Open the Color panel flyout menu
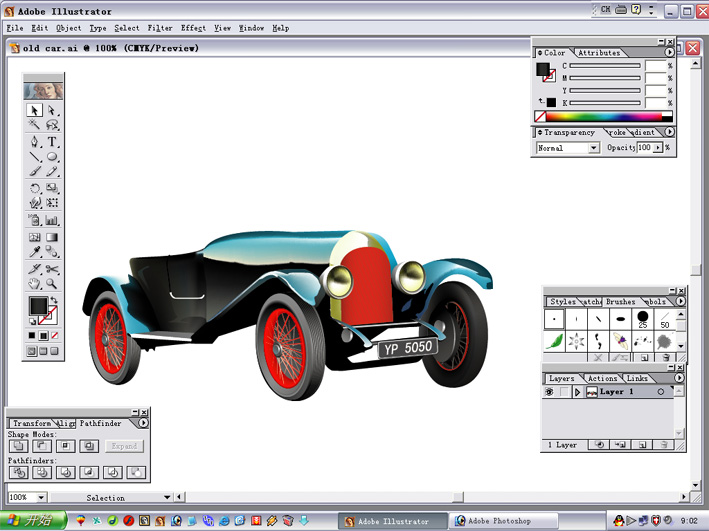 (x=669, y=52)
